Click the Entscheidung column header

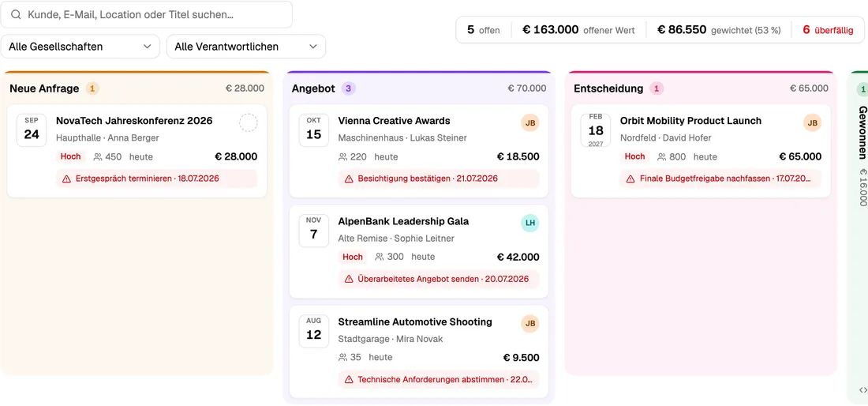coord(608,88)
